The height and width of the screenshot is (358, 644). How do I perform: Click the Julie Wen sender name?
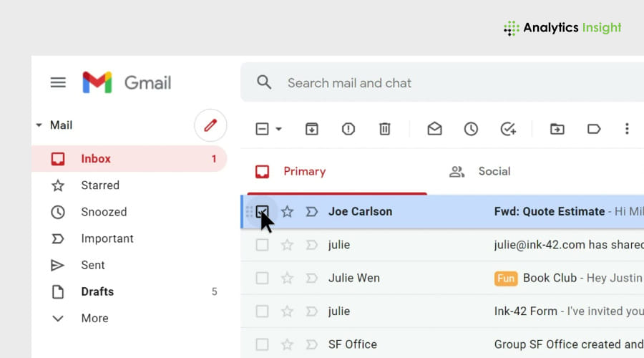point(354,279)
